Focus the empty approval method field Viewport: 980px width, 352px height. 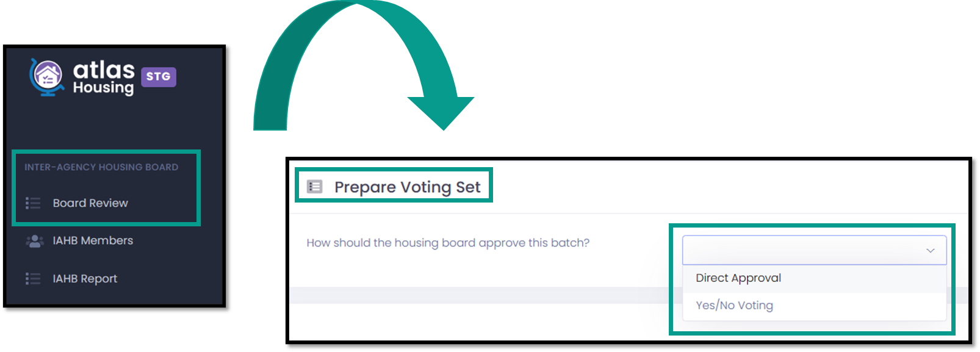(814, 250)
